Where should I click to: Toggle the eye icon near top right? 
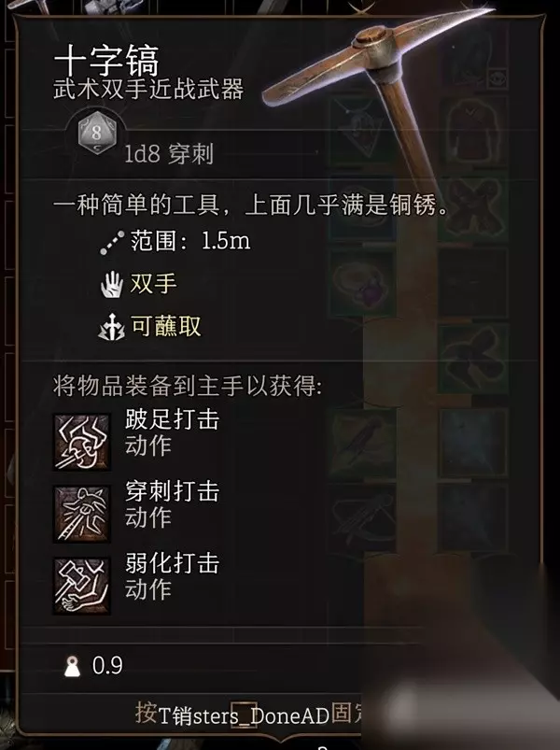[497, 78]
